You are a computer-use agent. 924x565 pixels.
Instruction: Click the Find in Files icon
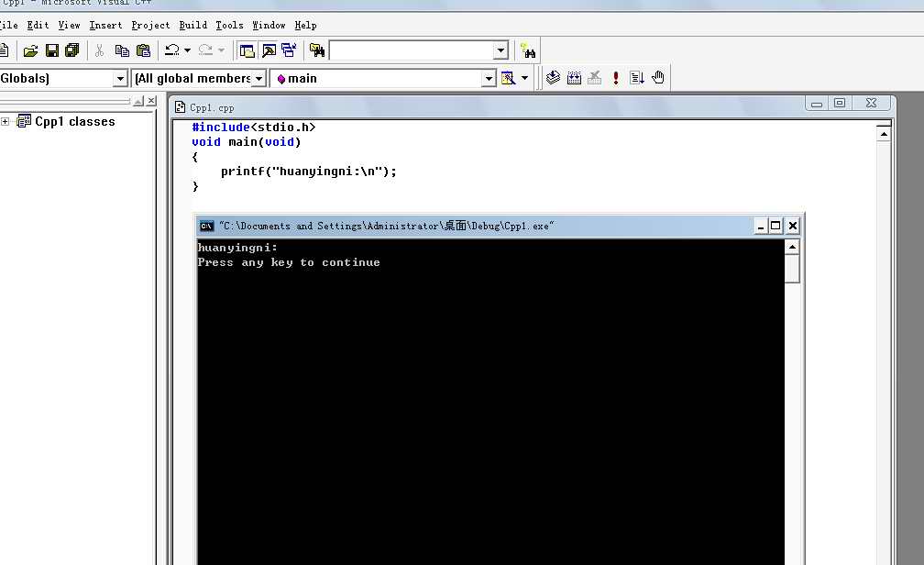click(317, 50)
